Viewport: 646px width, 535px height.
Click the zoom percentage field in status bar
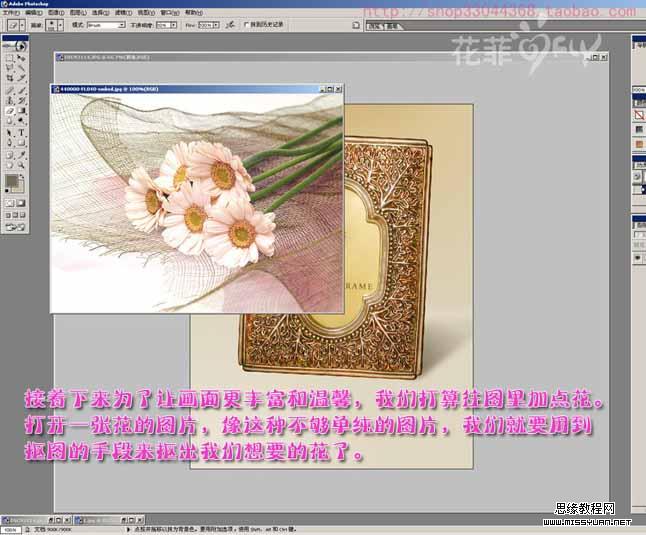[x=12, y=530]
